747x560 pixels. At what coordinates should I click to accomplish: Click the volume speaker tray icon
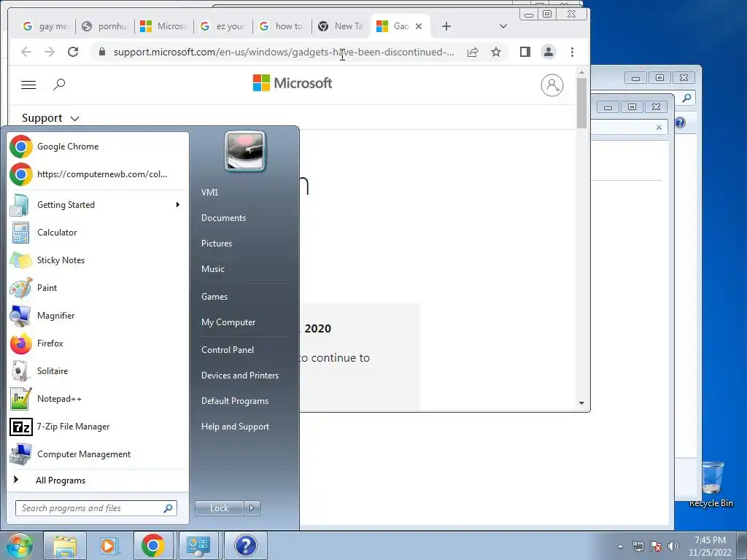(673, 546)
